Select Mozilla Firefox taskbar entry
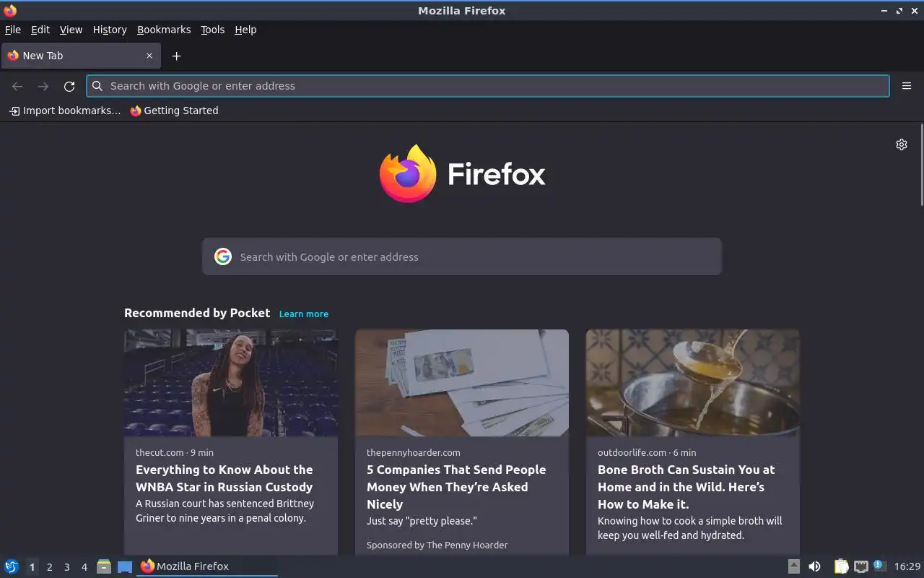The width and height of the screenshot is (924, 578). pyautogui.click(x=207, y=566)
